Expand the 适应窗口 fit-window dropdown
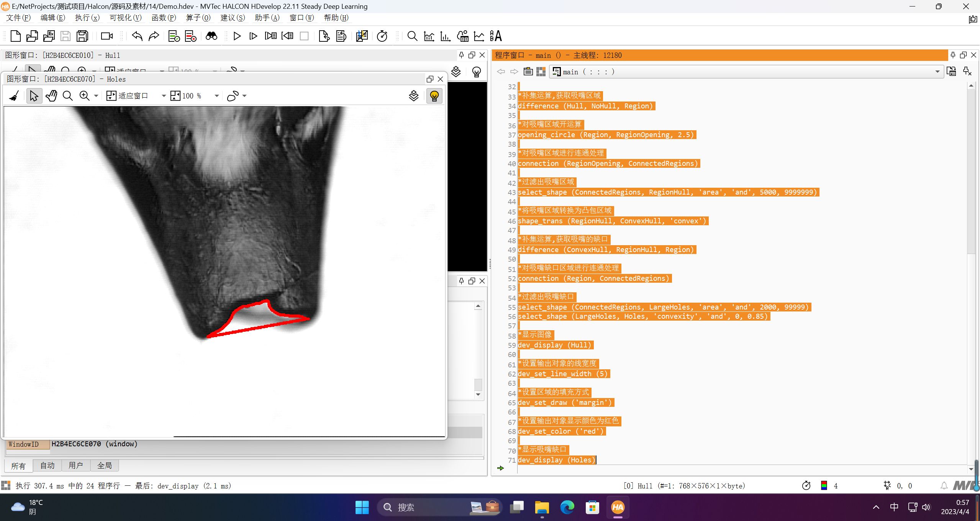980x521 pixels. (164, 96)
